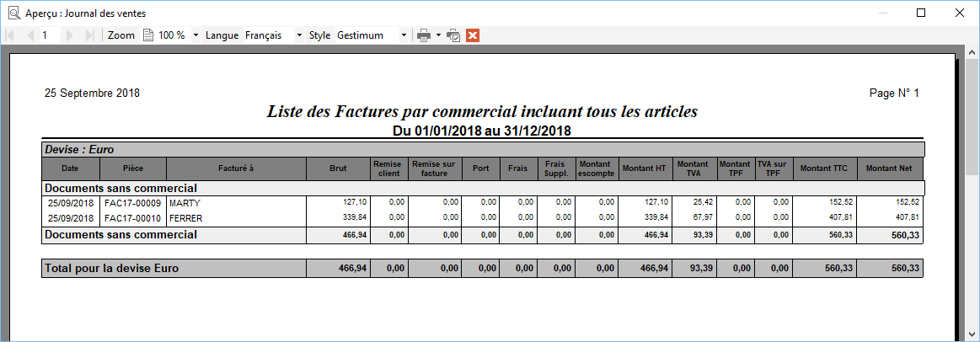Click customer name FERRER

pos(186,218)
